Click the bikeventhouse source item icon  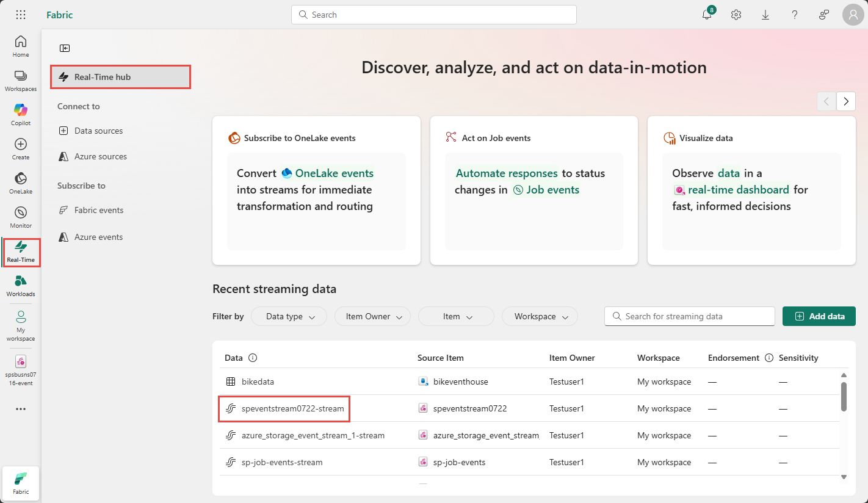click(x=423, y=382)
